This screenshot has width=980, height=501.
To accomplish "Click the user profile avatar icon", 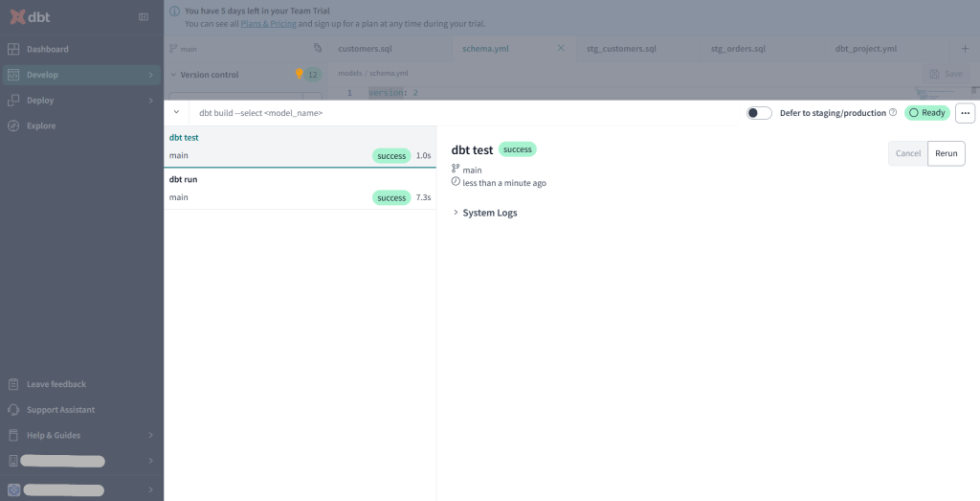I will point(13,490).
